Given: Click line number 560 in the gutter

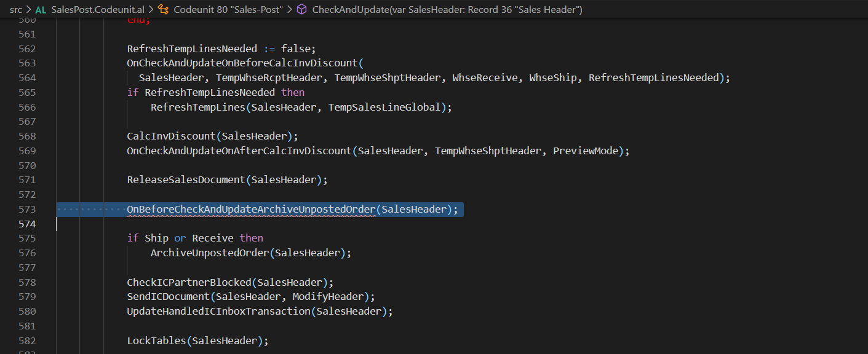Looking at the screenshot, I should point(27,20).
